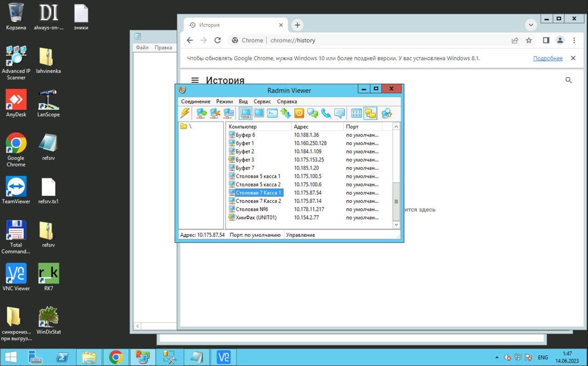Click the Delete connection icon
588x366 pixels.
[x=215, y=113]
